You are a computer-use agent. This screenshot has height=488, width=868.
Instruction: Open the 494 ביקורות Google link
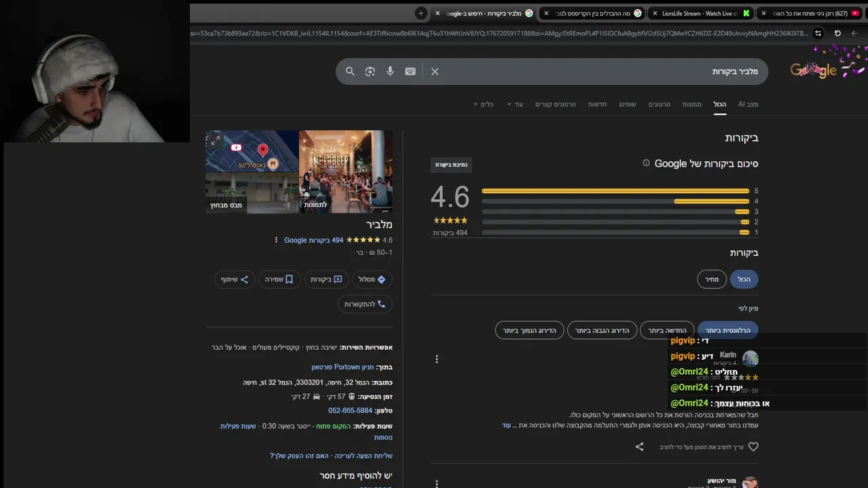pos(313,240)
